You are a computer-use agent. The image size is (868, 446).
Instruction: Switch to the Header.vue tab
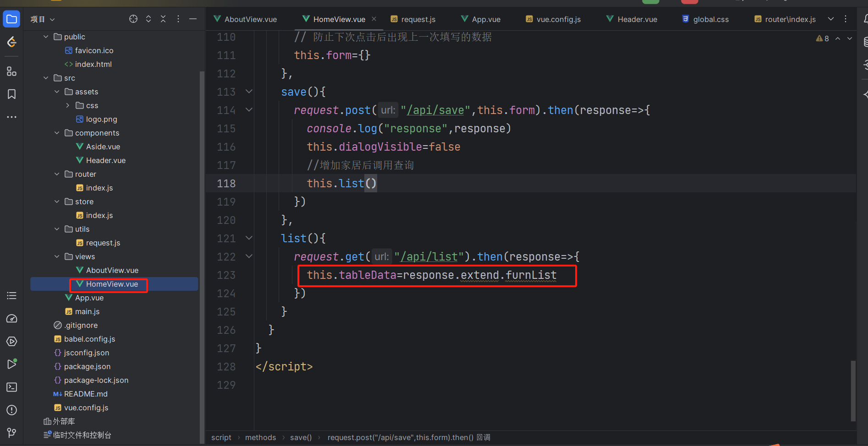(x=632, y=19)
